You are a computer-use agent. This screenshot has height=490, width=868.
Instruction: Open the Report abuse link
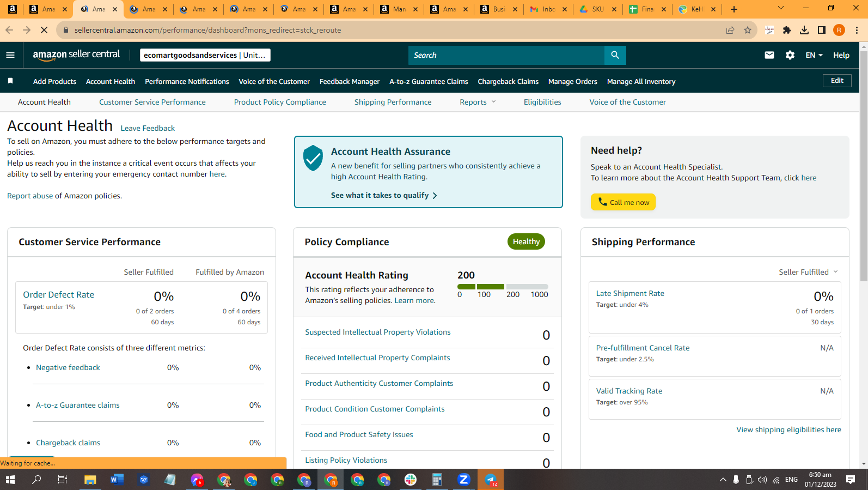tap(30, 196)
